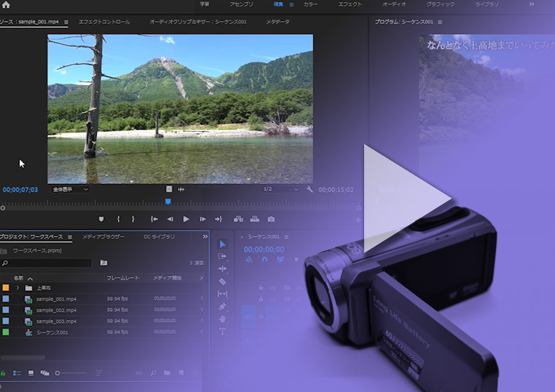Open Source monitor settings wrench
Screen dimensions: 555x392
pyautogui.click(x=310, y=189)
